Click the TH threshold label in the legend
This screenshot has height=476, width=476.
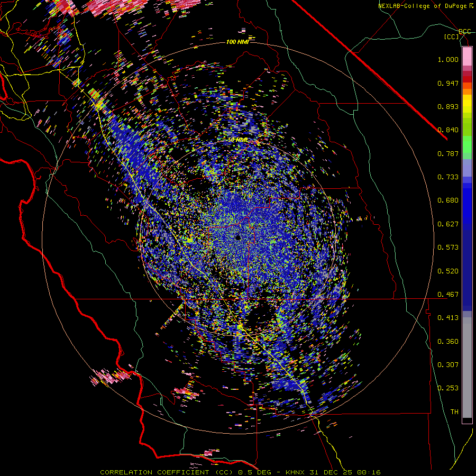click(454, 412)
